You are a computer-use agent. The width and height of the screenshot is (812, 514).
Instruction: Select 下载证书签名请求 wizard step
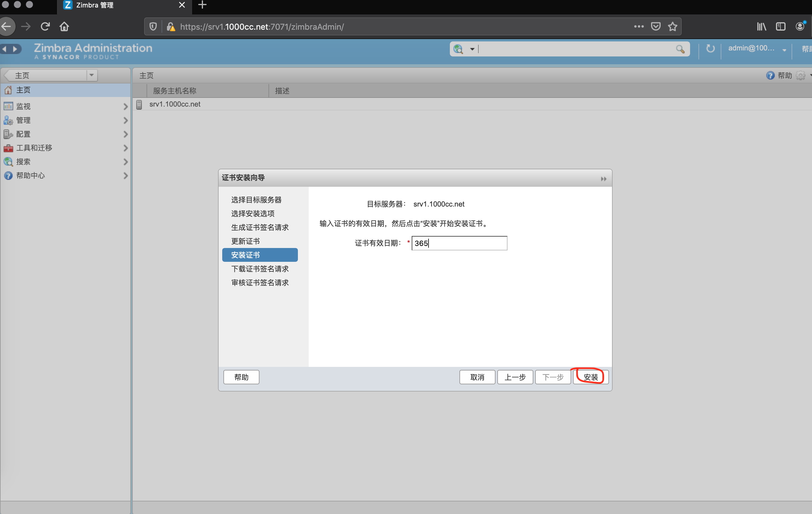260,269
